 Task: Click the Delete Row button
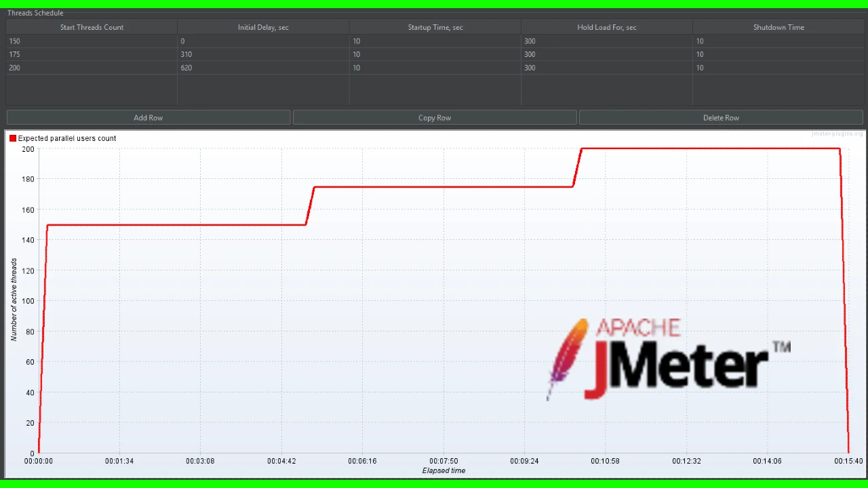point(721,117)
